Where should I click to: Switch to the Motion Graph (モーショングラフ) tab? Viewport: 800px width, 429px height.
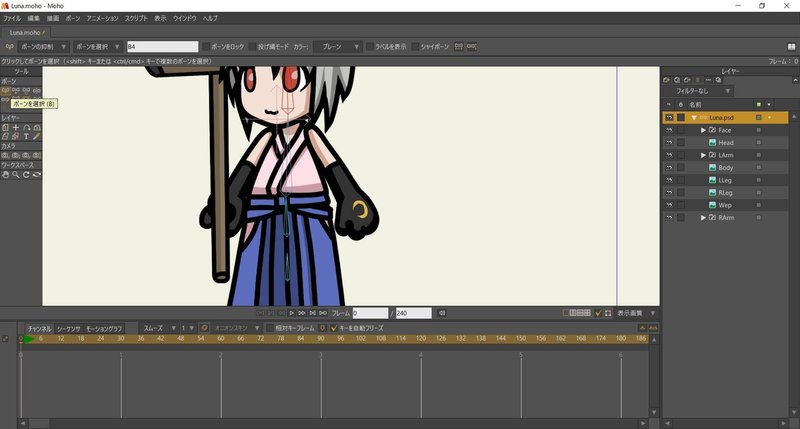(104, 329)
